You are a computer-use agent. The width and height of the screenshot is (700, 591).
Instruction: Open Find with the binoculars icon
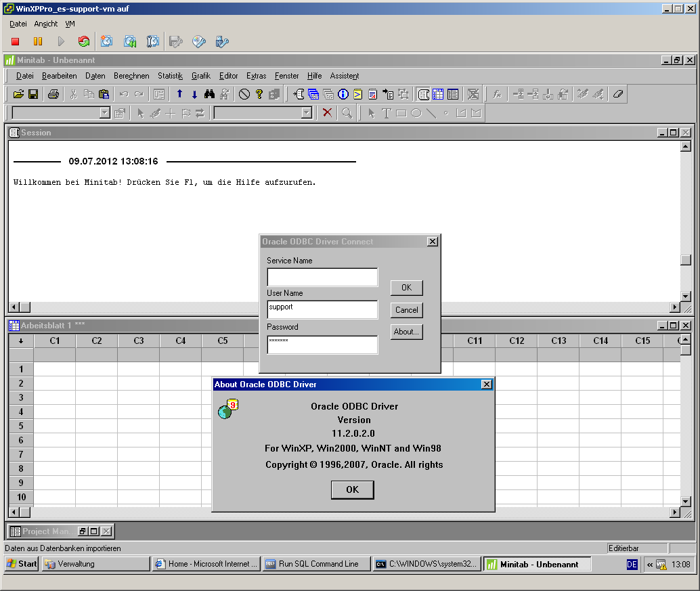click(209, 94)
